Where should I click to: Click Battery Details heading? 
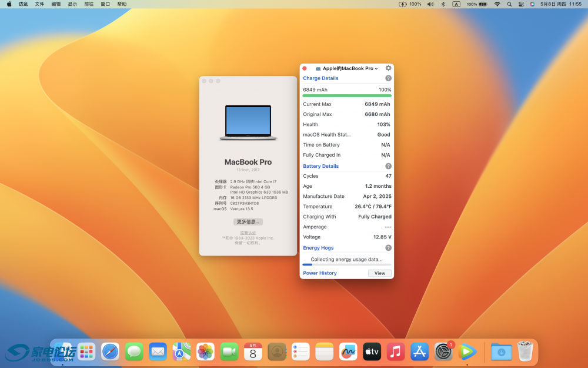[320, 166]
